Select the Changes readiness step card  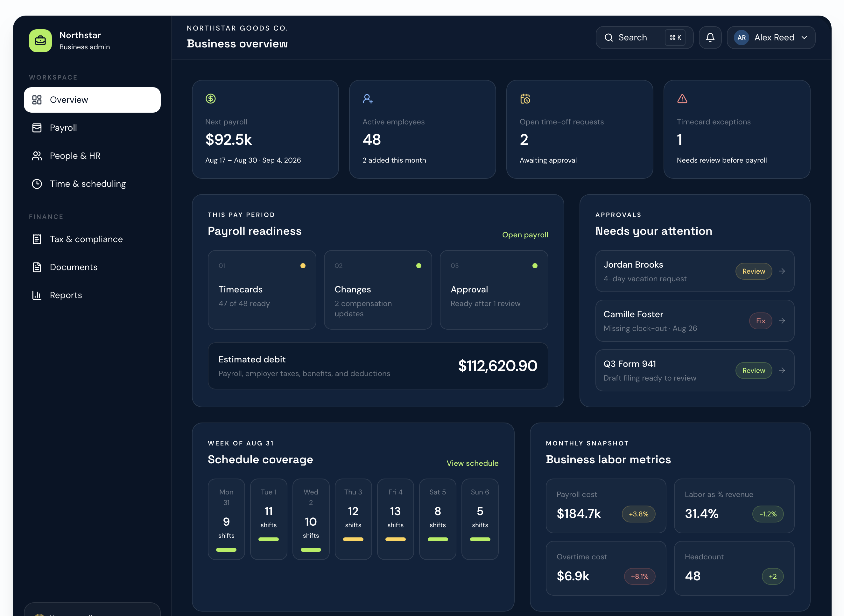(378, 290)
